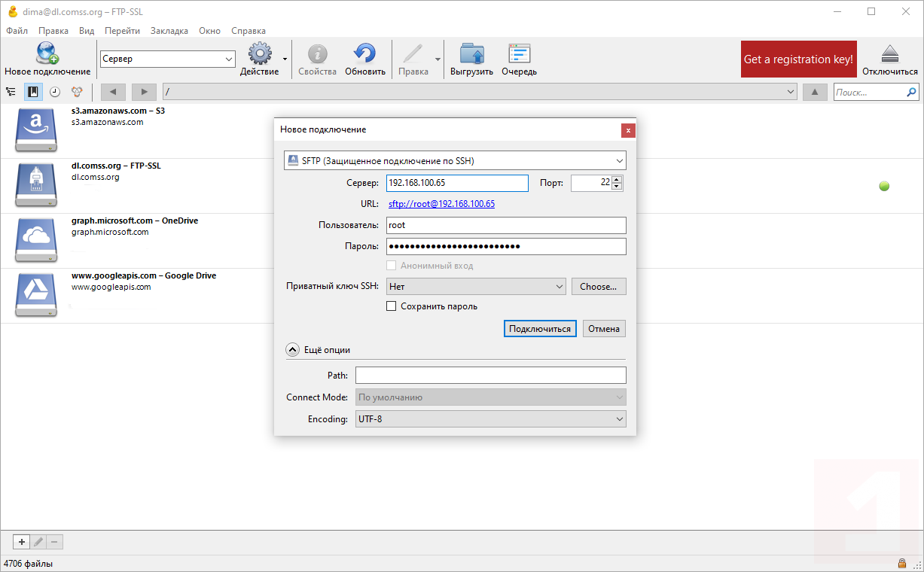Click the Choose... key file button
Screen dimensions: 924x572
tap(599, 287)
